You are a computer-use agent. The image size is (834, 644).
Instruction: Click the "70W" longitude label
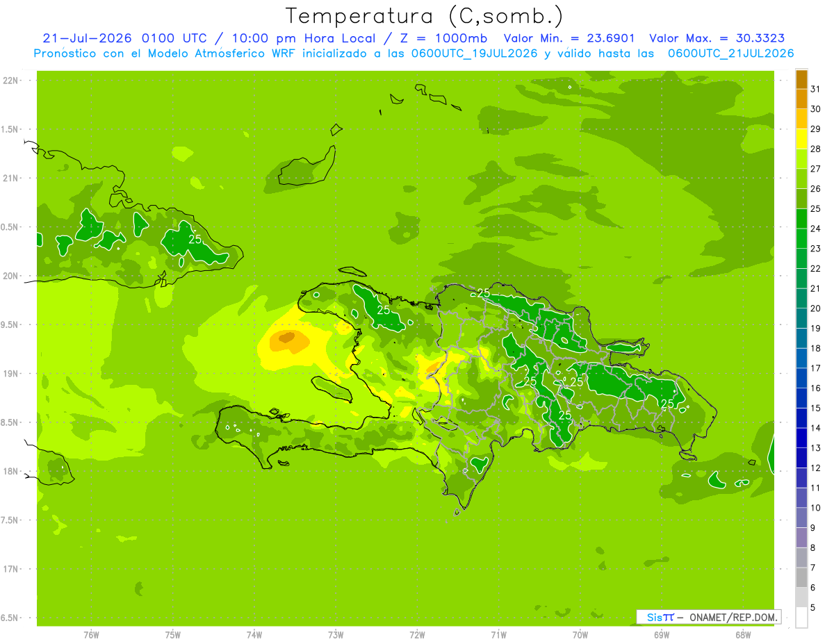580,635
